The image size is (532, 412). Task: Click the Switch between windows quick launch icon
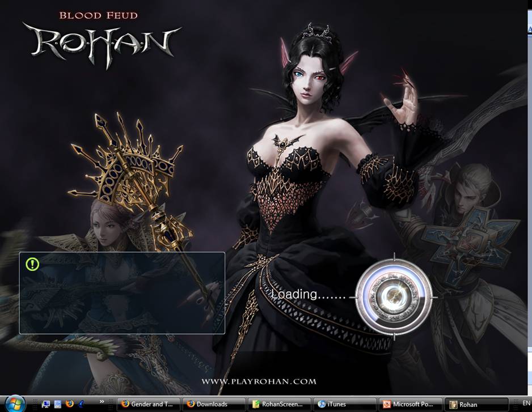tap(58, 404)
